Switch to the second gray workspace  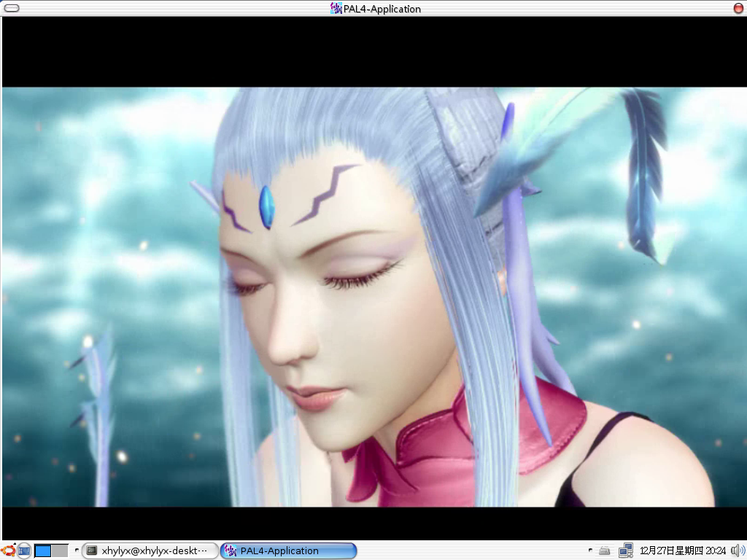pos(60,551)
